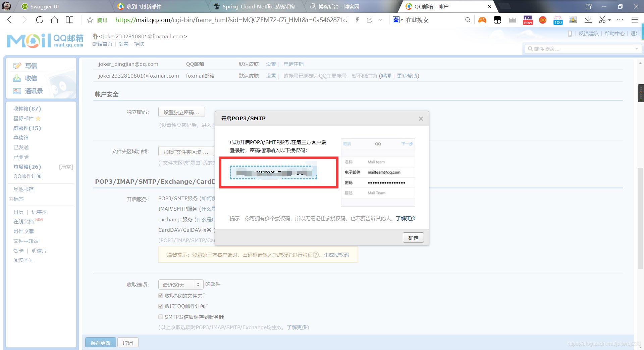
Task: Reload the page with refresh icon
Action: (40, 20)
